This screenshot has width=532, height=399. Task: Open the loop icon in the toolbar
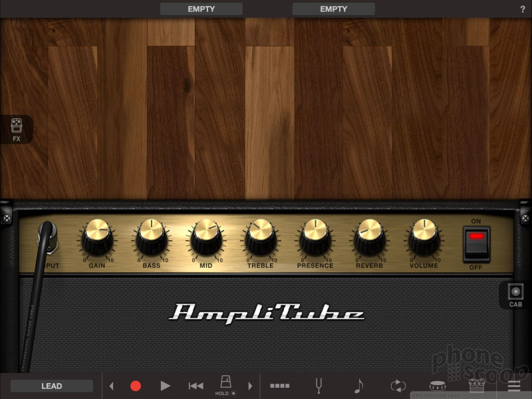point(398,386)
